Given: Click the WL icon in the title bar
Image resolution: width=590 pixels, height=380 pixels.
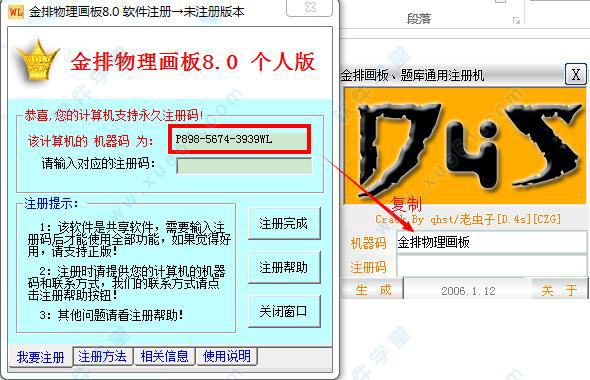Looking at the screenshot, I should pos(16,11).
